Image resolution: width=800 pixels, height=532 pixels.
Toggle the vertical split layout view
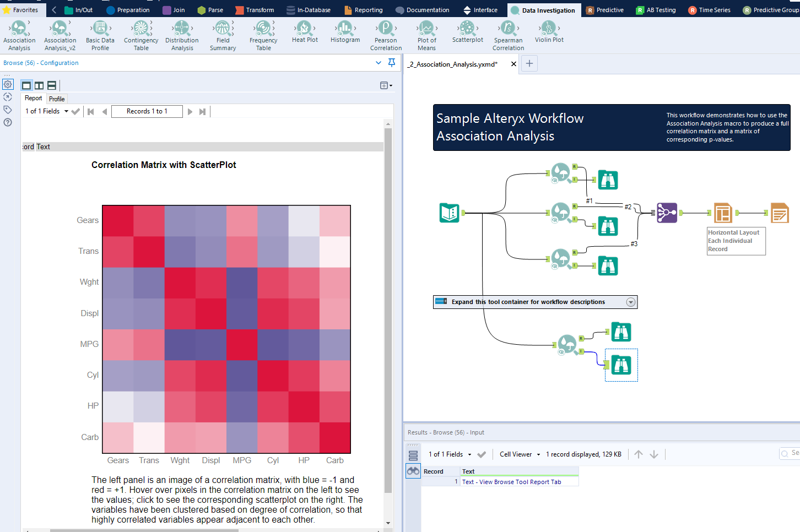point(39,85)
